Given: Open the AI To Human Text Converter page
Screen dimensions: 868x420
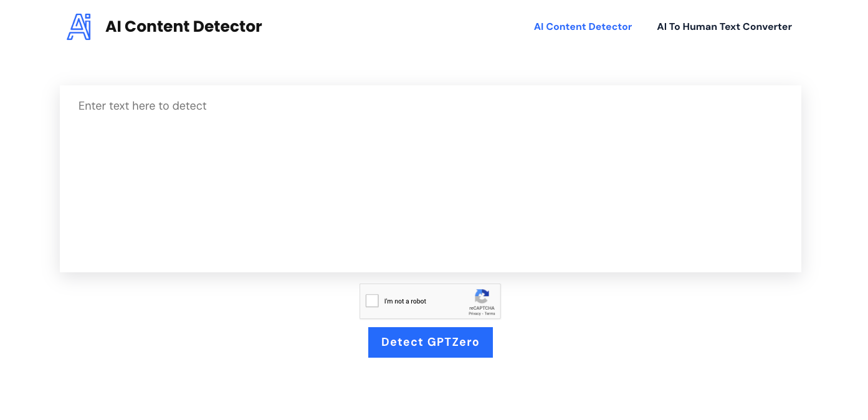Looking at the screenshot, I should tap(724, 27).
